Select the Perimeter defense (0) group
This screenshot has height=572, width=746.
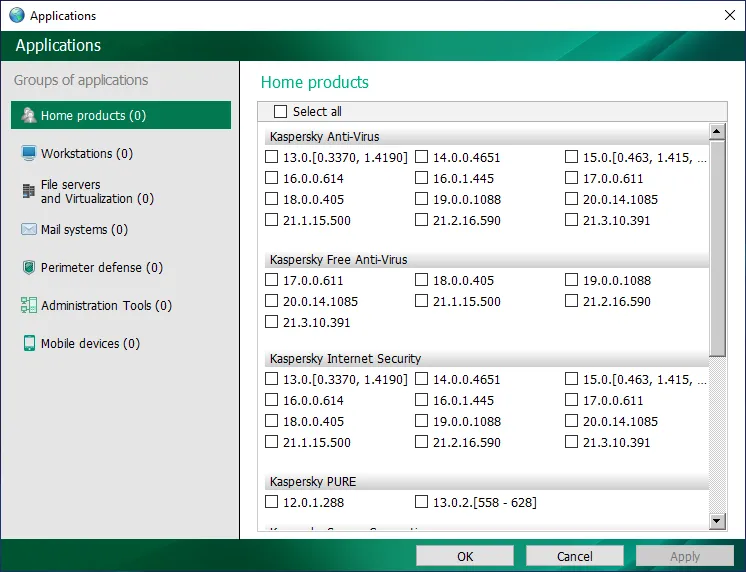coord(121,267)
